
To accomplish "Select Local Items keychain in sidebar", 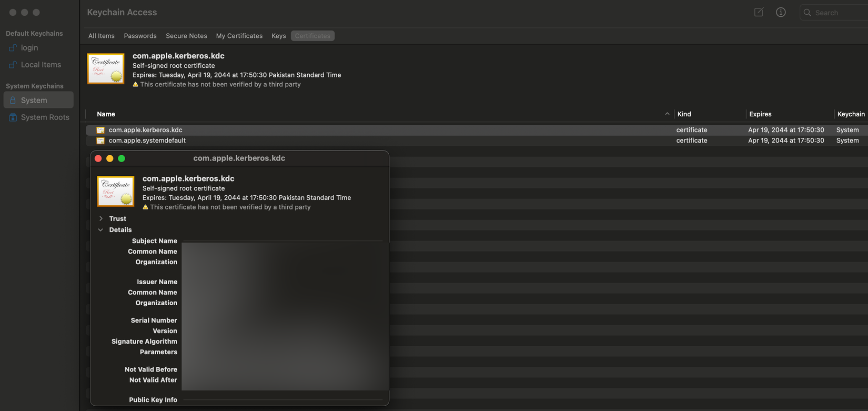I will click(x=38, y=65).
